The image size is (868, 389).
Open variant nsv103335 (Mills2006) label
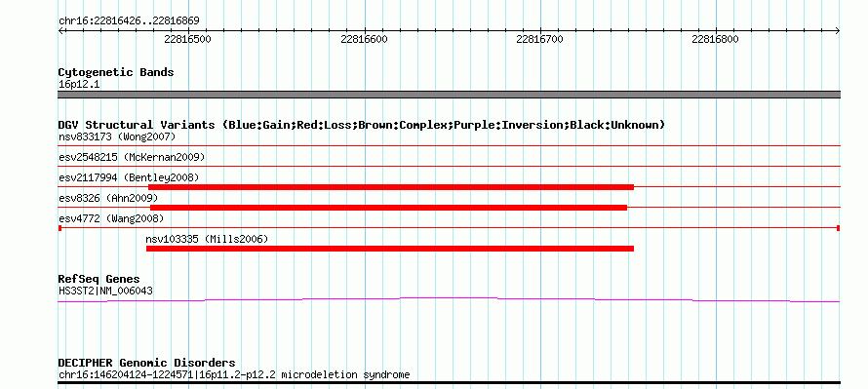click(207, 239)
